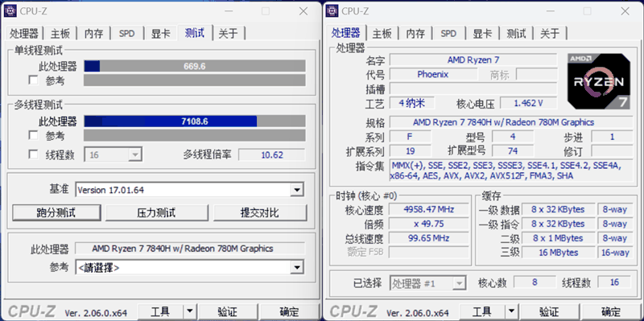Click the CPU-Z app icon in left window title bar
This screenshot has width=644, height=321.
coord(10,11)
